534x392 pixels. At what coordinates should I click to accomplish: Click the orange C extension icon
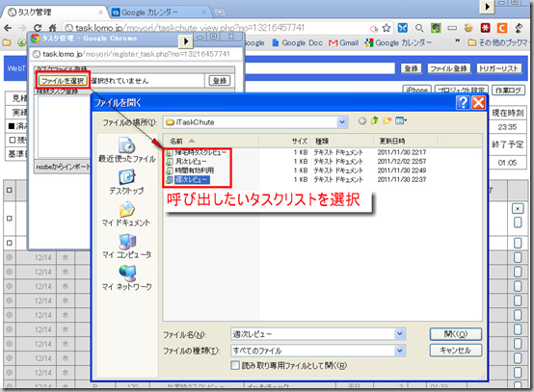(501, 28)
